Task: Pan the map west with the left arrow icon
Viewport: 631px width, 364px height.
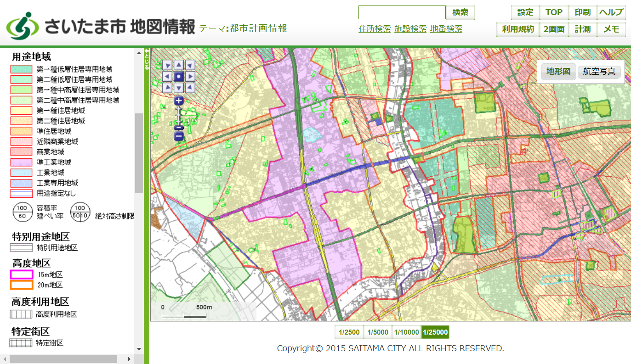Action: point(167,76)
